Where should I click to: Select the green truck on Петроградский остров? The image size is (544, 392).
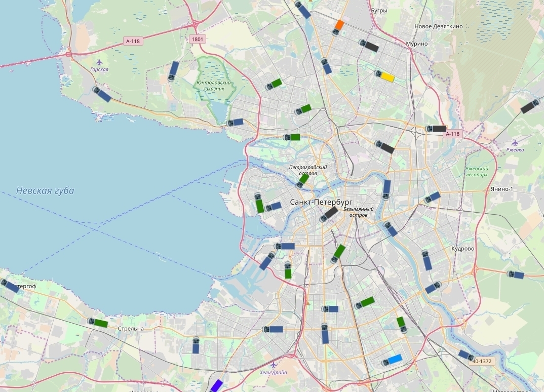tap(302, 180)
